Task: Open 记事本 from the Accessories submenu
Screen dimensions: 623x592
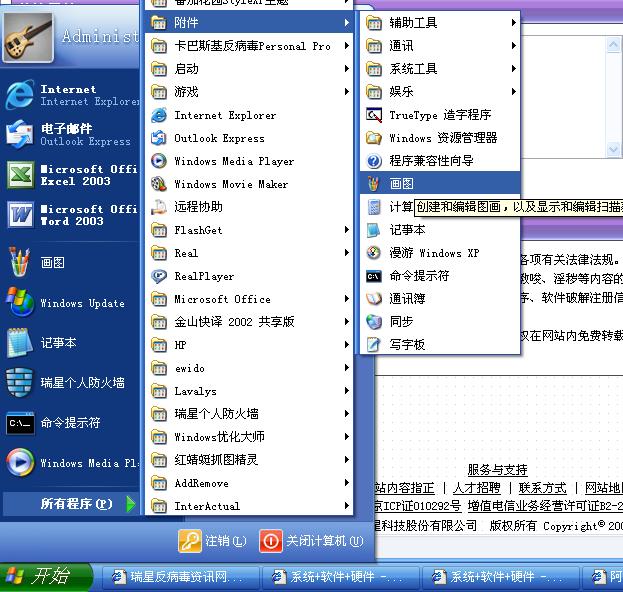Action: coord(440,230)
